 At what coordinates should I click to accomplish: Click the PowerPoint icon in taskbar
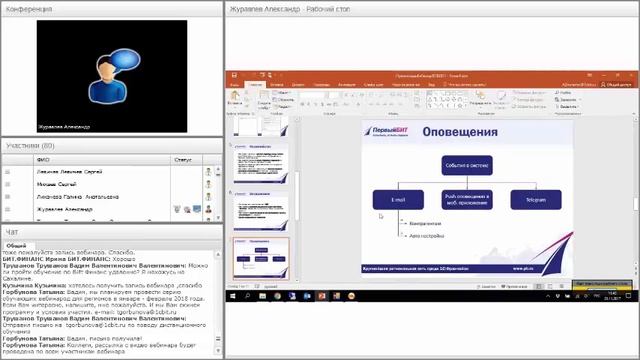322,296
